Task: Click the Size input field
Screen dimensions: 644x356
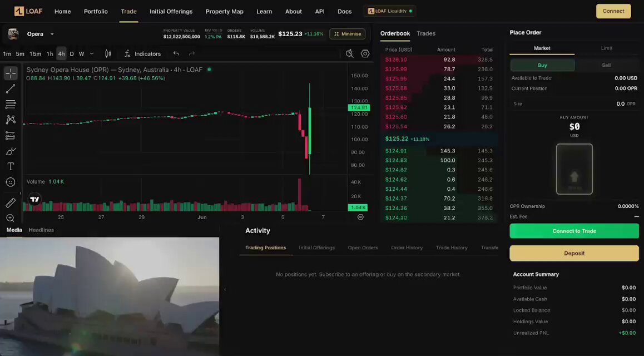Action: coord(574,104)
